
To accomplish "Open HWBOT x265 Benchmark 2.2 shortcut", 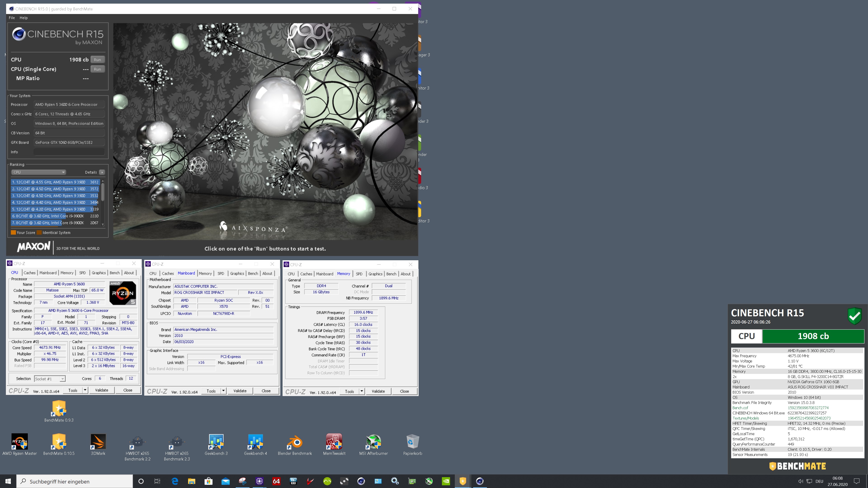I will [x=137, y=447].
